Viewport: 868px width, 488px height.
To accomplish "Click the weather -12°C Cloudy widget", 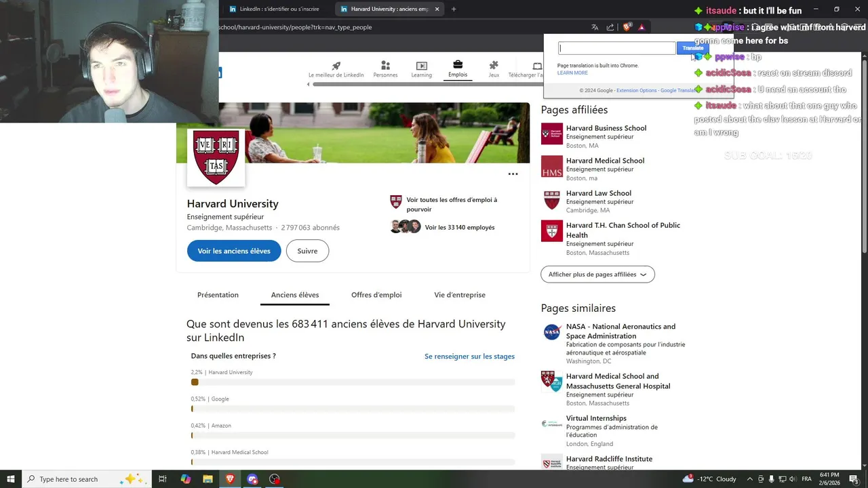I will pos(709,479).
